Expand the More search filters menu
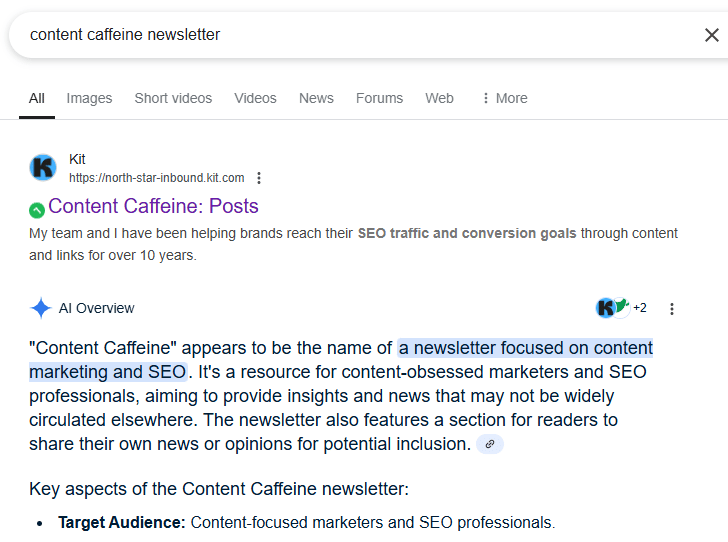The image size is (728, 542). tap(505, 98)
